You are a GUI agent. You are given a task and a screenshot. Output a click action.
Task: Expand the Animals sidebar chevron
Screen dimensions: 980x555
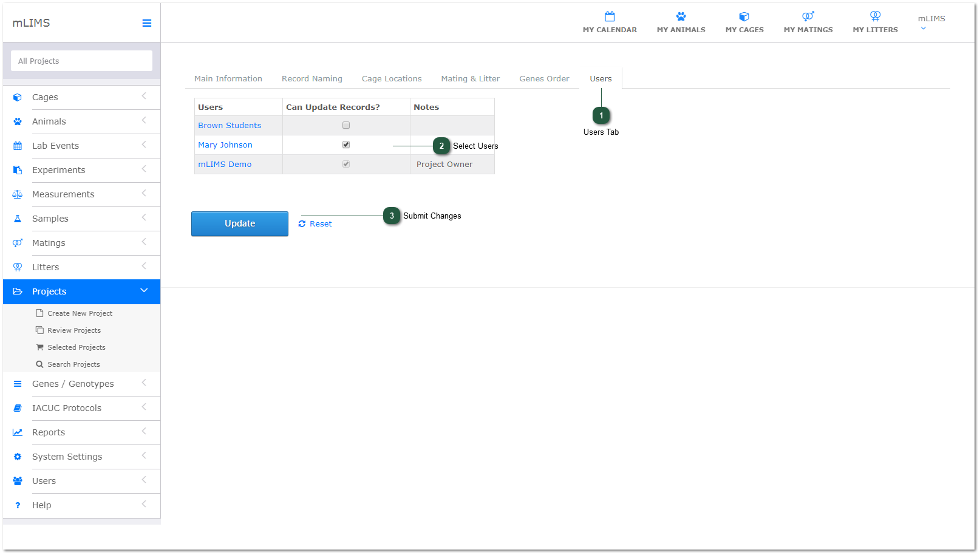point(144,121)
